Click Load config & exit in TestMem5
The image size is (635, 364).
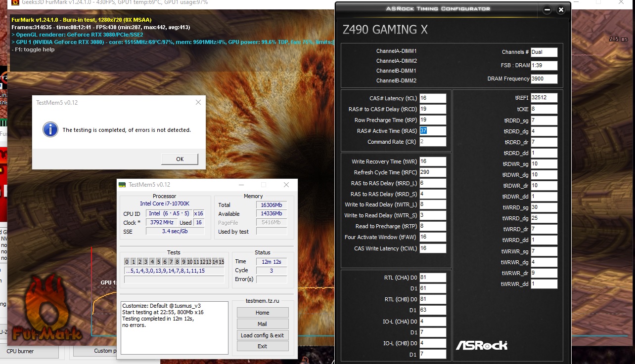pos(263,335)
